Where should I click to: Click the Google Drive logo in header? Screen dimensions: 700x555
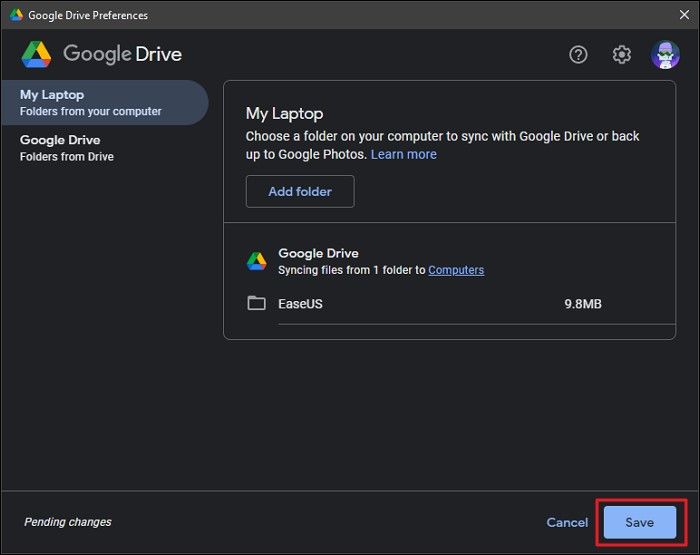click(37, 54)
